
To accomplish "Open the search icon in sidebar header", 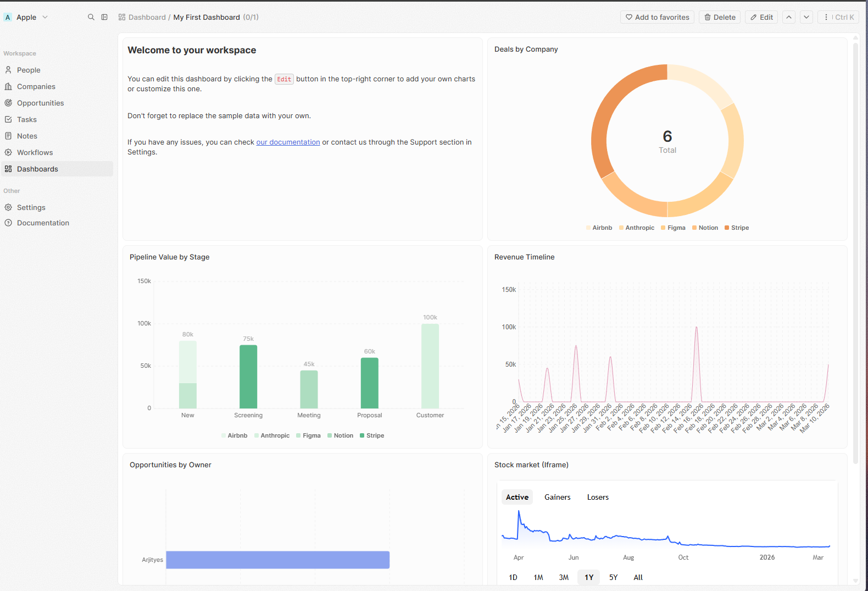I will [91, 17].
